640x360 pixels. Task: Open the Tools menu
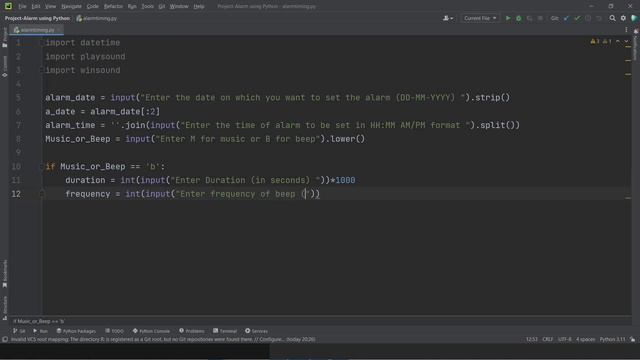click(x=147, y=7)
